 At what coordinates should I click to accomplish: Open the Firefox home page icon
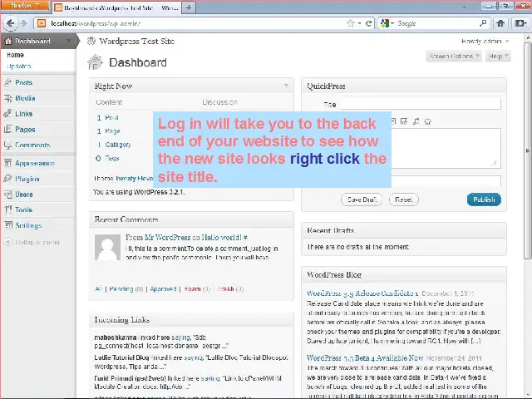(x=500, y=23)
